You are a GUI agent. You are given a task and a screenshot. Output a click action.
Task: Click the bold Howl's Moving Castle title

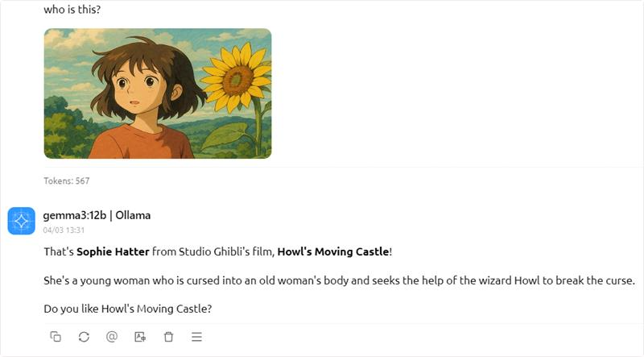[332, 252]
